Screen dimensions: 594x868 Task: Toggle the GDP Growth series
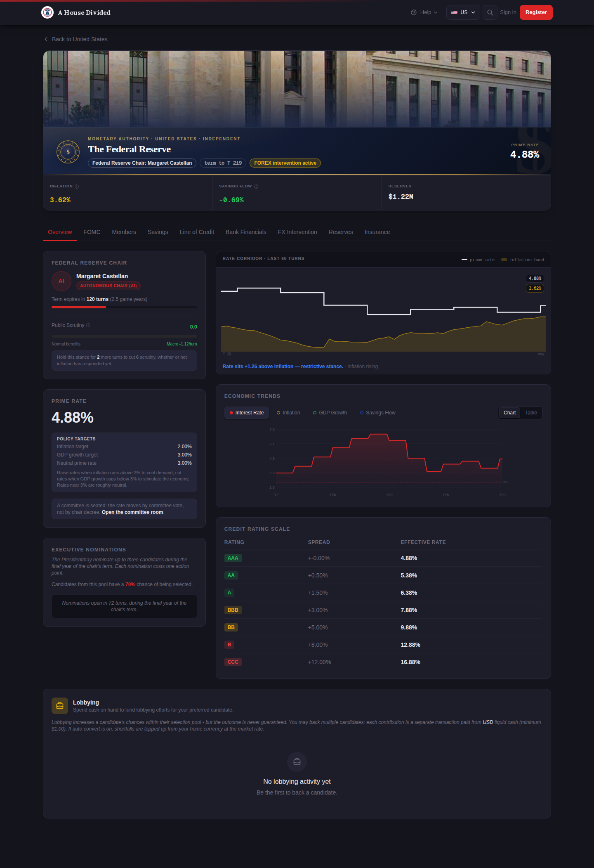pyautogui.click(x=330, y=413)
